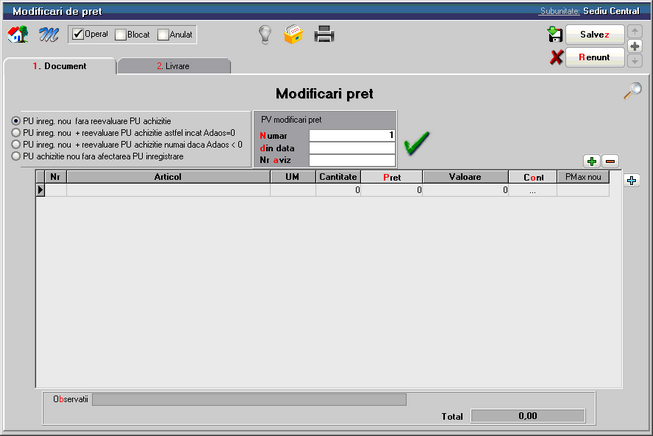Image resolution: width=653 pixels, height=436 pixels.
Task: Click the Cantitate column header
Action: [x=338, y=177]
